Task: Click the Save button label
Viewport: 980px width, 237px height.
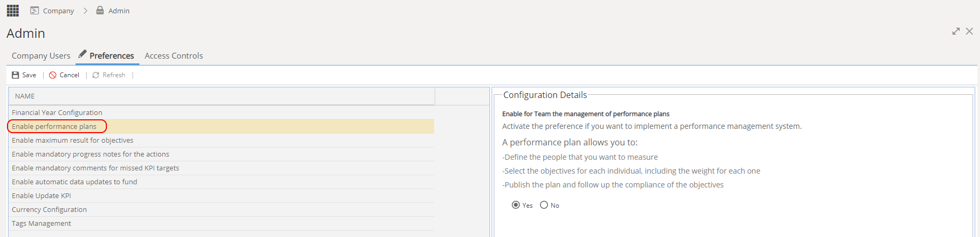Action: (29, 75)
